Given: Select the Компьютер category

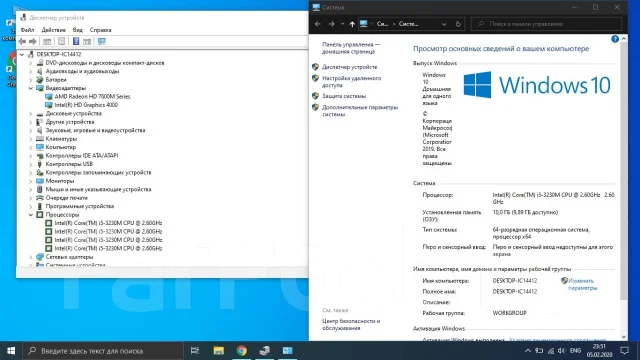Looking at the screenshot, I should pyautogui.click(x=61, y=147).
